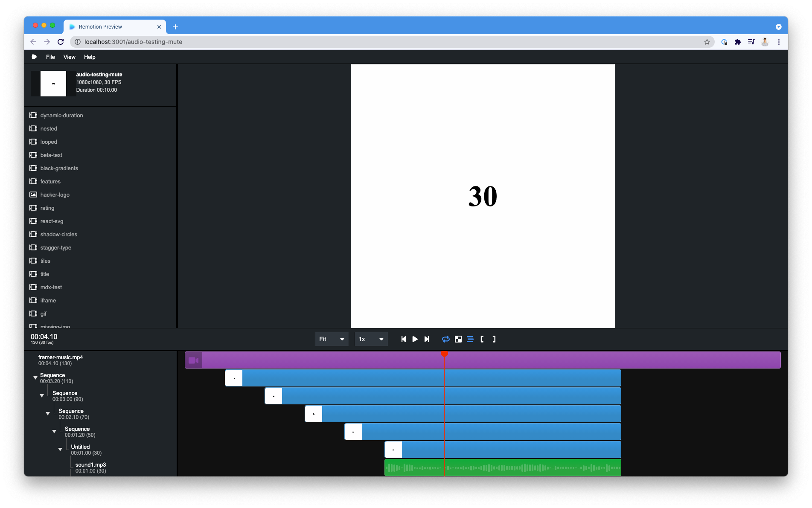This screenshot has width=812, height=508.
Task: Open the Remotion logo menu
Action: pyautogui.click(x=34, y=57)
